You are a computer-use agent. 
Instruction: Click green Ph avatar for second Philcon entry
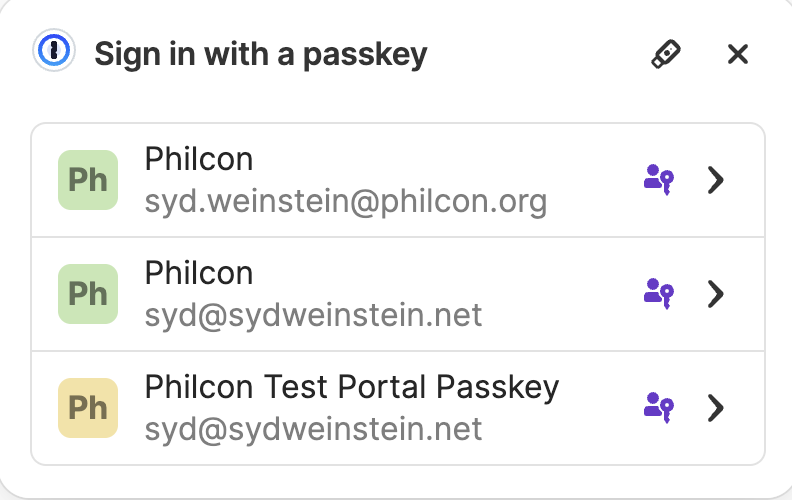pyautogui.click(x=88, y=294)
